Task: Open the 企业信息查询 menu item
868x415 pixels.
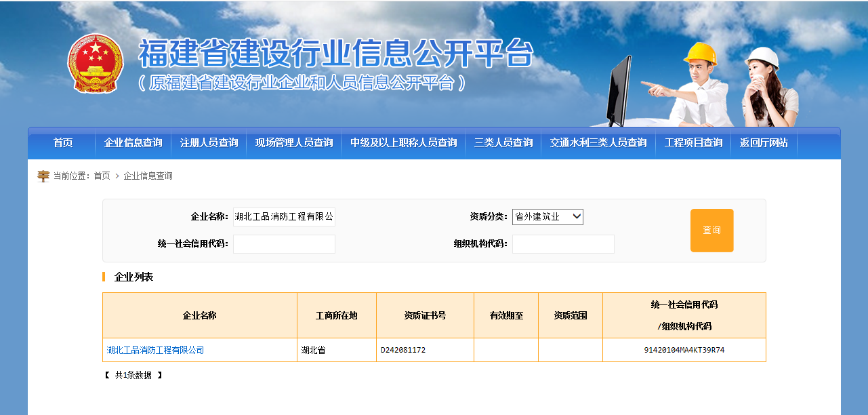Action: pyautogui.click(x=133, y=143)
